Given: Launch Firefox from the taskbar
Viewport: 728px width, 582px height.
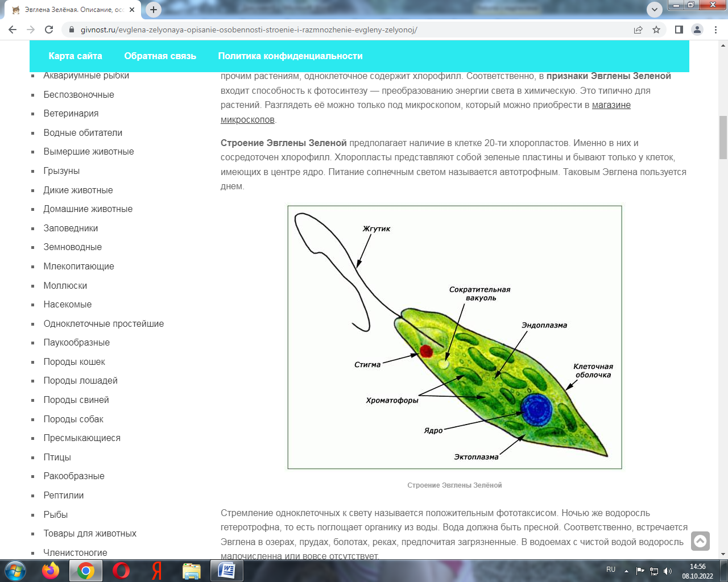Looking at the screenshot, I should (51, 570).
